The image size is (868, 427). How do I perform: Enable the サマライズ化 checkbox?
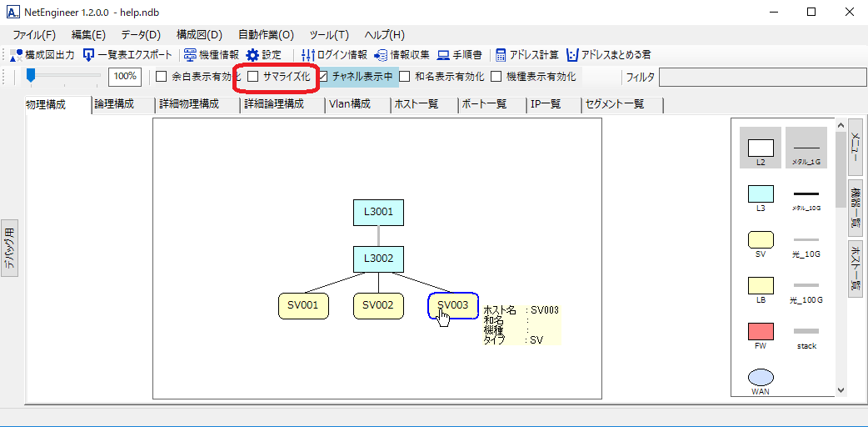coord(253,77)
